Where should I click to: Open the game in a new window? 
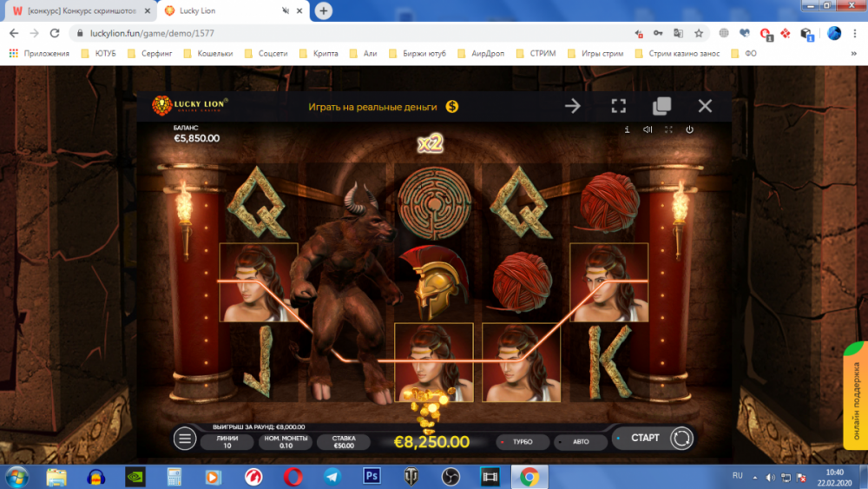click(661, 106)
